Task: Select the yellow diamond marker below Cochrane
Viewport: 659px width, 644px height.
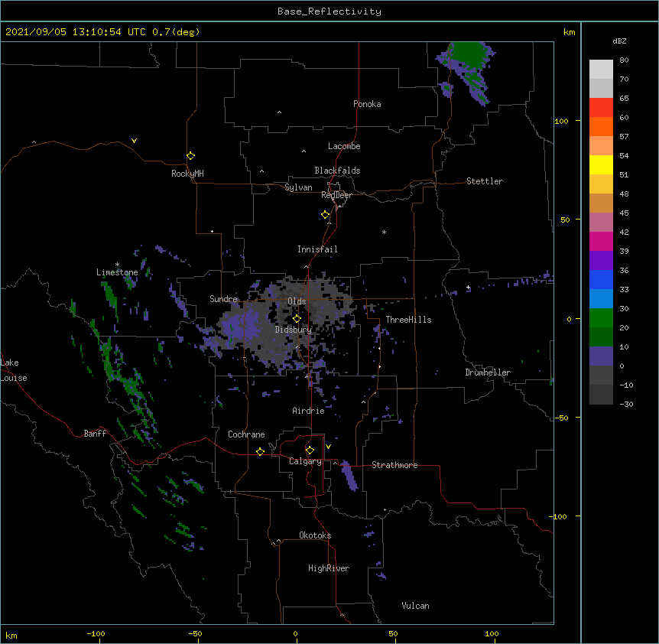Action: pos(260,451)
